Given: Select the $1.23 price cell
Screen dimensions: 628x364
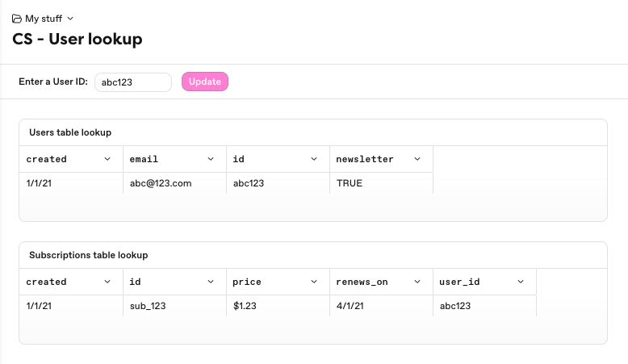Looking at the screenshot, I should pos(278,306).
